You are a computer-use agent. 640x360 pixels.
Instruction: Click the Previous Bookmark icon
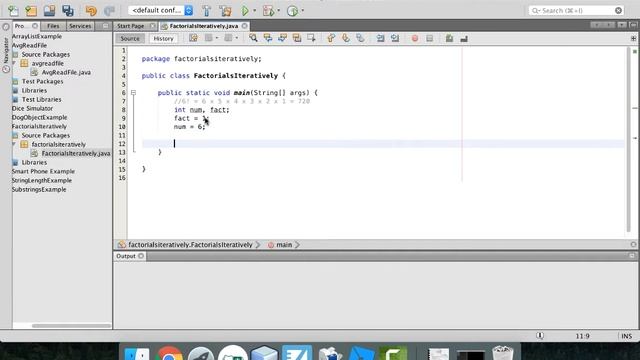coord(331,38)
